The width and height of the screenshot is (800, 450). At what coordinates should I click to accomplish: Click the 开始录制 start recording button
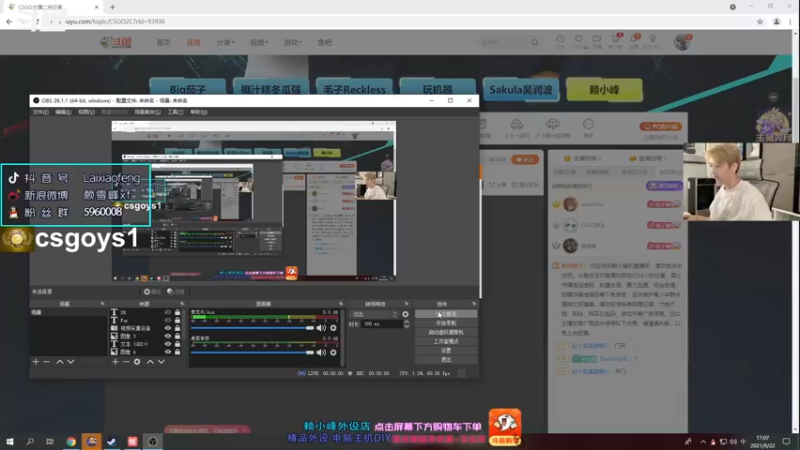point(446,323)
